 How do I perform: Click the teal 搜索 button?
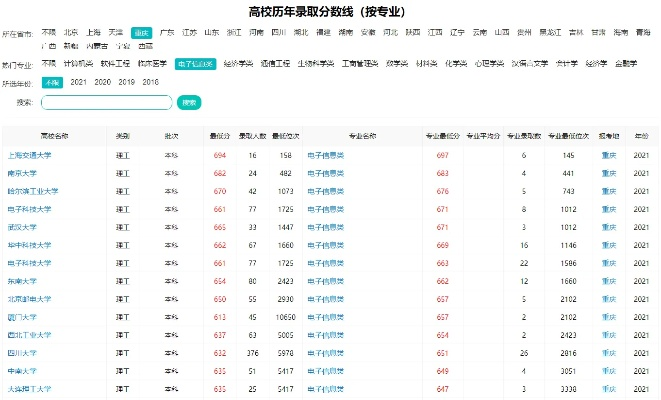click(189, 102)
